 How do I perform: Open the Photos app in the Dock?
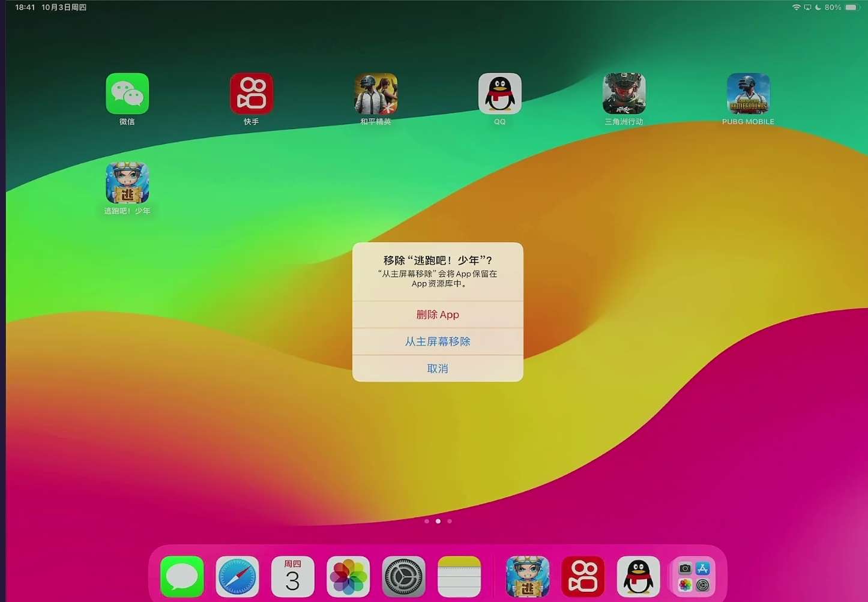(x=348, y=577)
